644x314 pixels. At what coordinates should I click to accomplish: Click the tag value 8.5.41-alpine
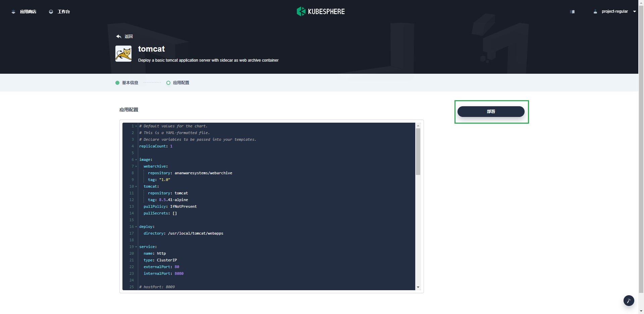(x=173, y=200)
